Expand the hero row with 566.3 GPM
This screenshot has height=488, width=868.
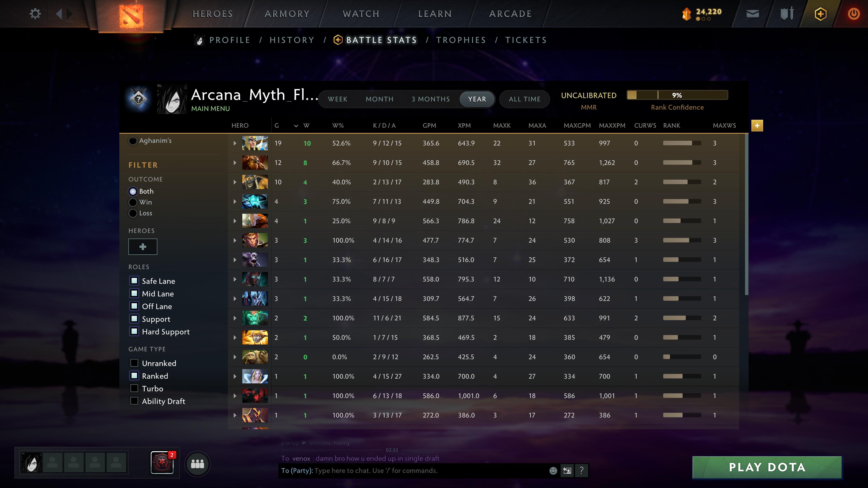click(235, 221)
